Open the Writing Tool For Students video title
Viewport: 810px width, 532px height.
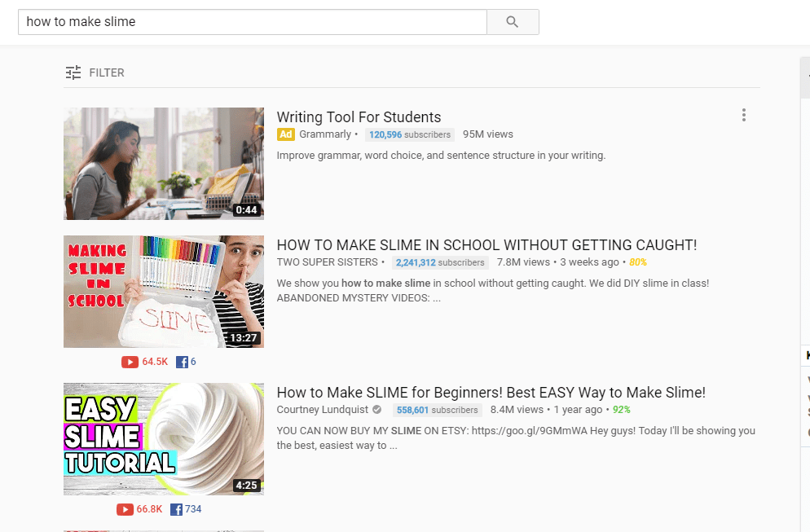click(x=359, y=117)
